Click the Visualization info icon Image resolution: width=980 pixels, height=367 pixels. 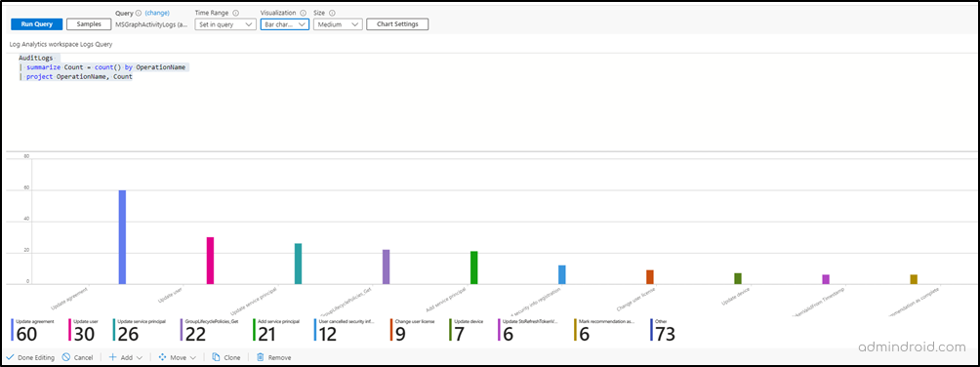(303, 13)
